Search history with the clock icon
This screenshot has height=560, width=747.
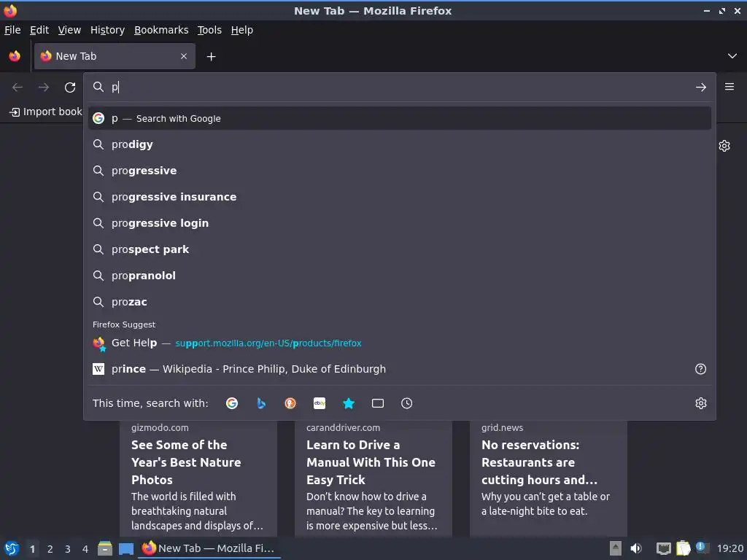coord(407,403)
